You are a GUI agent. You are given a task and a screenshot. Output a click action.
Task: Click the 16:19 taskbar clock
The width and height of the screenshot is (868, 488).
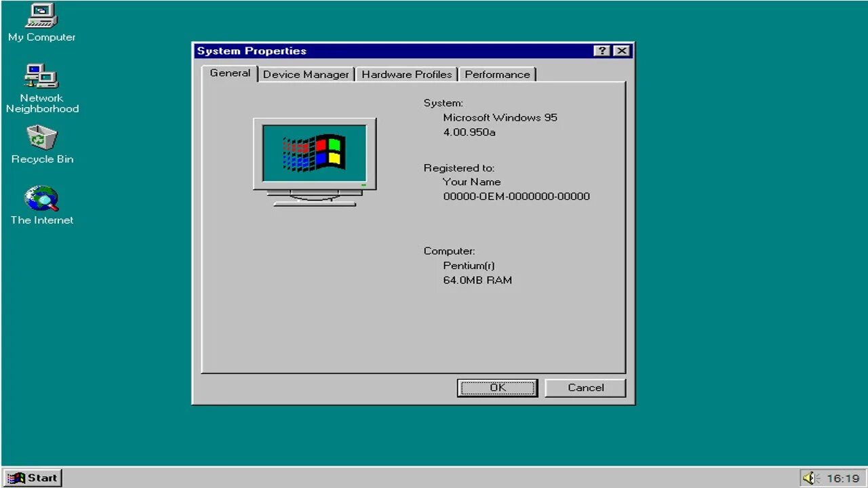[843, 479]
